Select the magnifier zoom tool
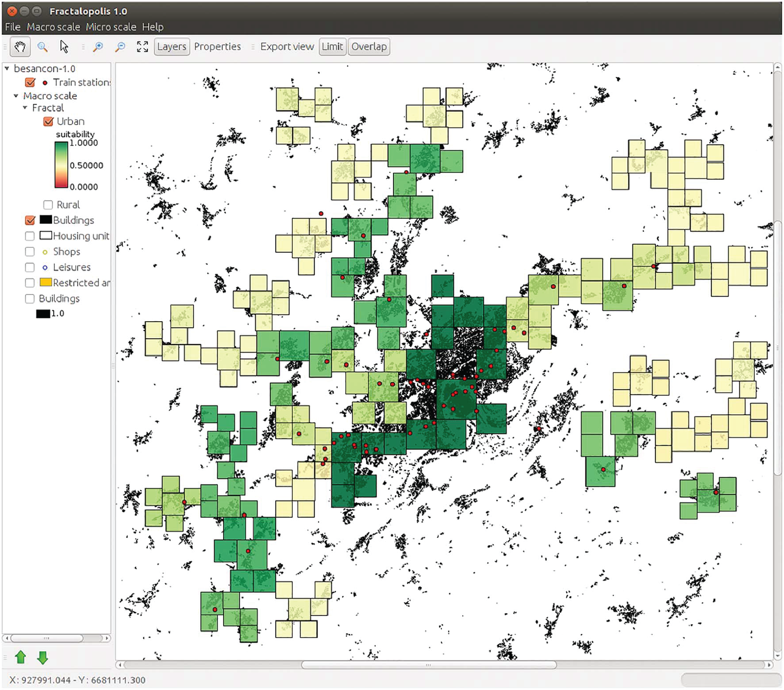Viewport: 784px width, 690px height. click(x=42, y=47)
